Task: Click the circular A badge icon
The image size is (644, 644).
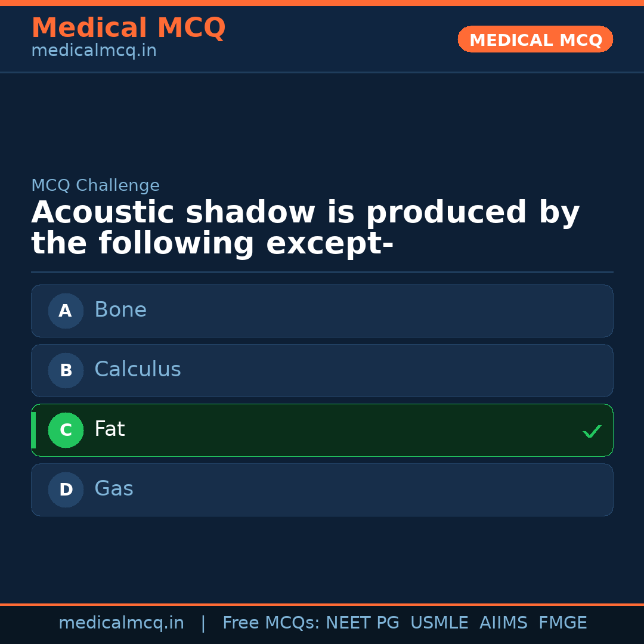Action: pos(66,311)
